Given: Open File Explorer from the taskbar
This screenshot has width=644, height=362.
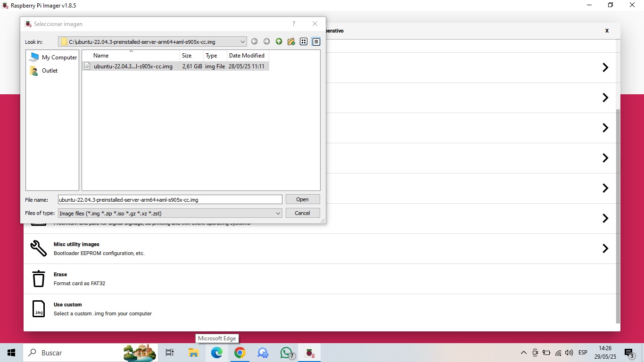Looking at the screenshot, I should click(193, 353).
